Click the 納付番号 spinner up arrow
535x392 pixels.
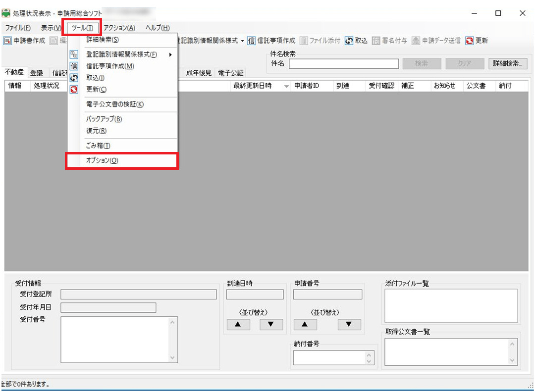(x=370, y=354)
